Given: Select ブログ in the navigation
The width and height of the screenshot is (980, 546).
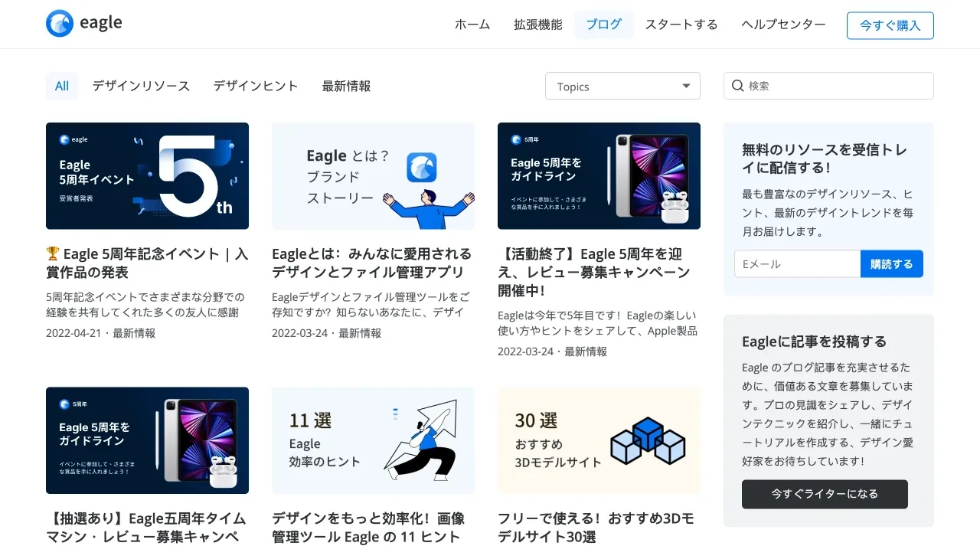Looking at the screenshot, I should (604, 25).
